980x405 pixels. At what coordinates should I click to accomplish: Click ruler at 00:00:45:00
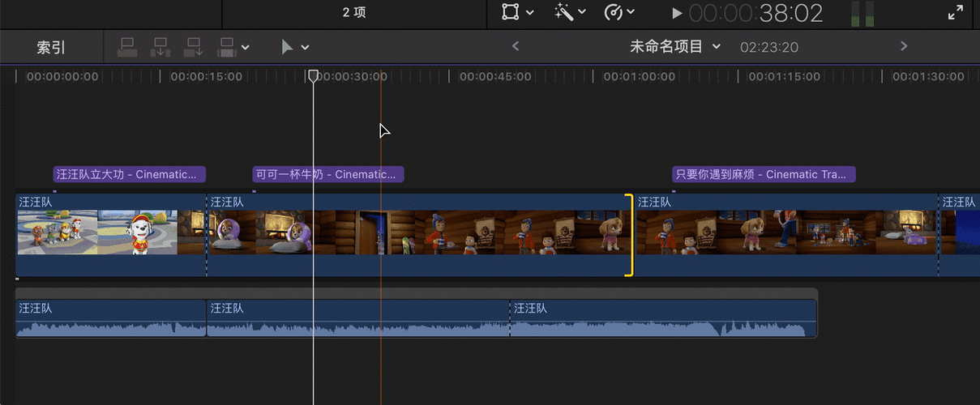(495, 76)
